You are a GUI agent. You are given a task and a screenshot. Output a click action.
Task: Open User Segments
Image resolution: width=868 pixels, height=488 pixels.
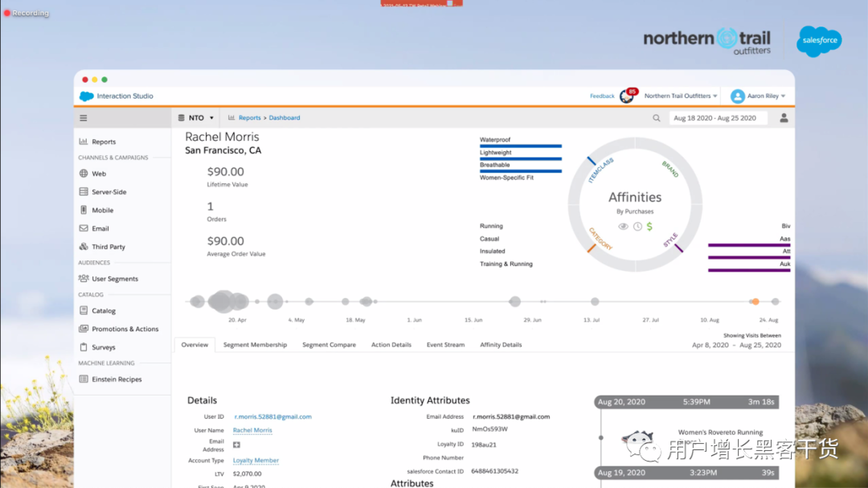point(115,279)
